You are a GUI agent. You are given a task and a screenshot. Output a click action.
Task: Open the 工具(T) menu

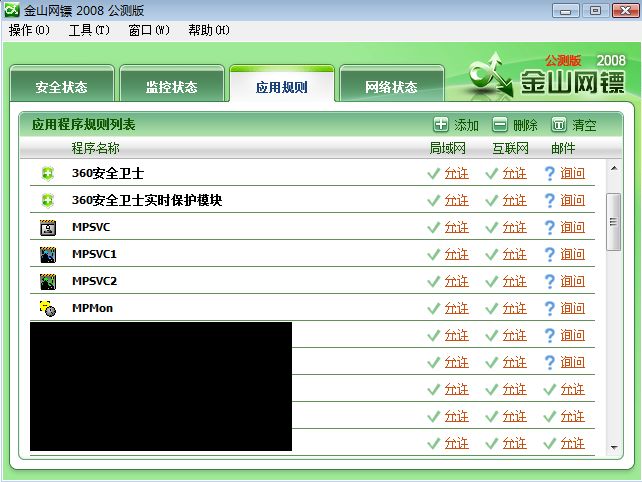tap(89, 30)
